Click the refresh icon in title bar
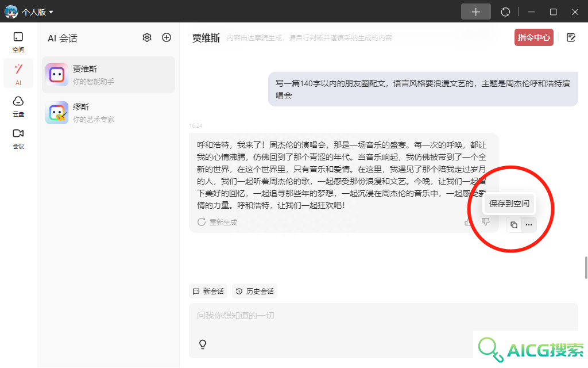The image size is (588, 368). (505, 12)
